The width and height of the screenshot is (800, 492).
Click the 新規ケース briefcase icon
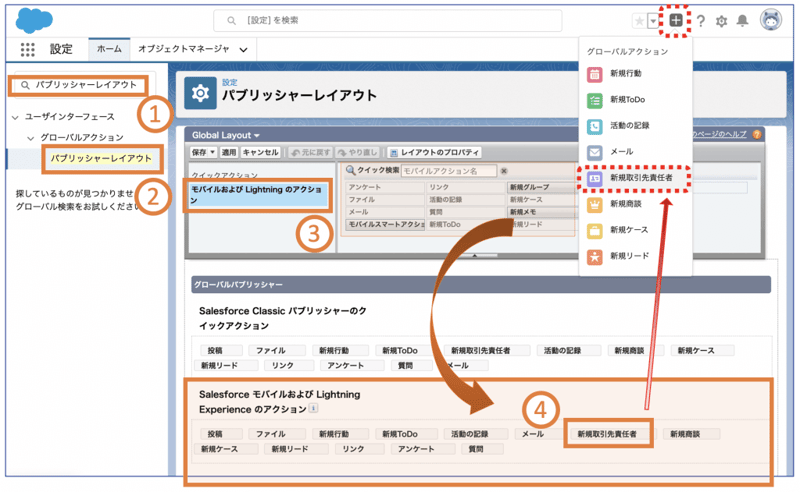click(594, 231)
